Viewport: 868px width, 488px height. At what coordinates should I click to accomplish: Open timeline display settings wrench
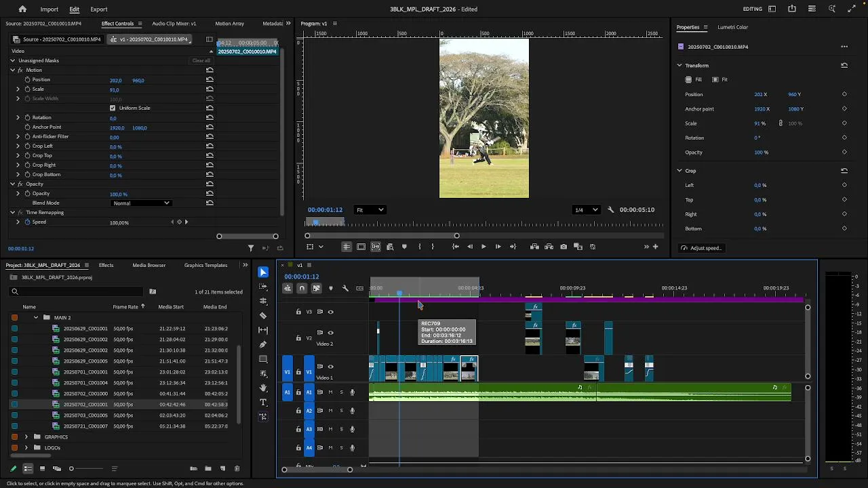click(x=345, y=288)
